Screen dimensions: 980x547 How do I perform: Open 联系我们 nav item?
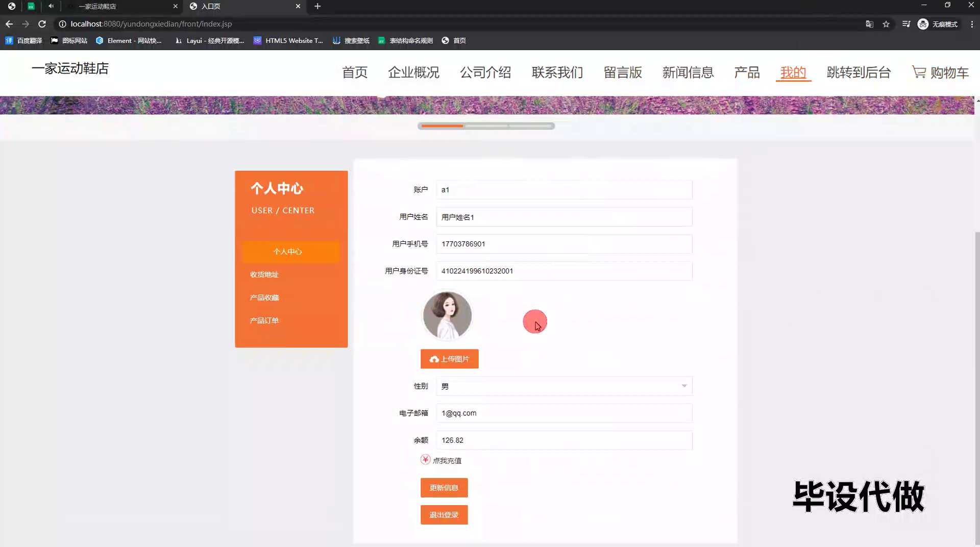[x=557, y=72]
